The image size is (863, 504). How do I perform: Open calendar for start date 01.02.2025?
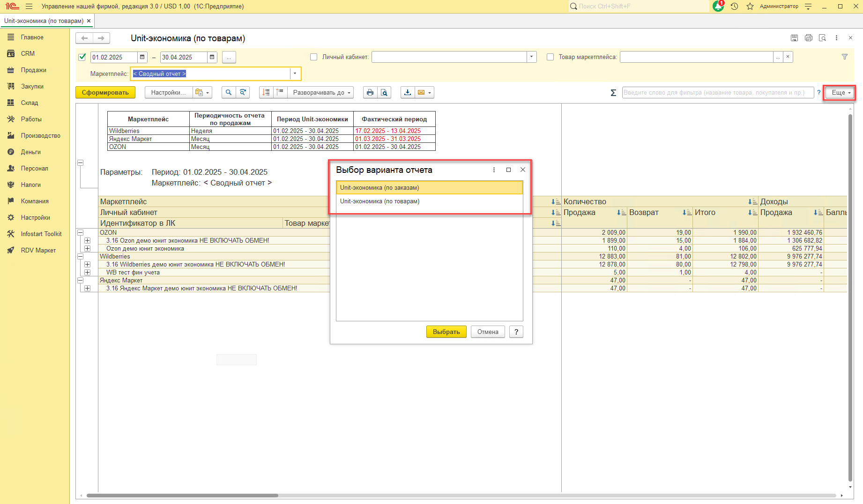[142, 57]
